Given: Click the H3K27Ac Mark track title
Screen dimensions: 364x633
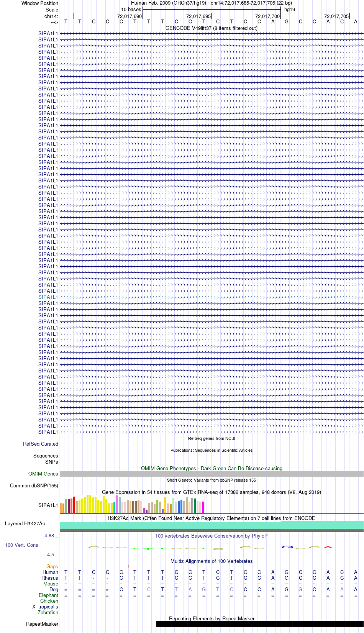Looking at the screenshot, I should [212, 518].
